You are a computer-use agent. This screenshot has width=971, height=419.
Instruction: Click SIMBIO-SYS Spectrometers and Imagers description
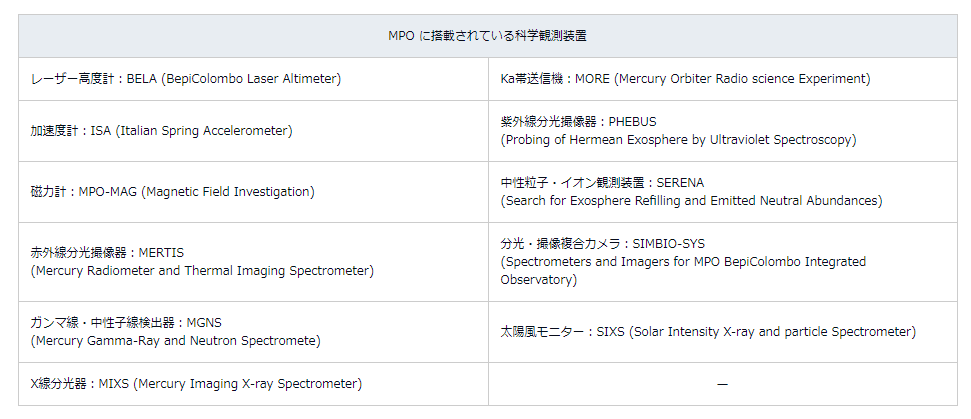click(683, 261)
